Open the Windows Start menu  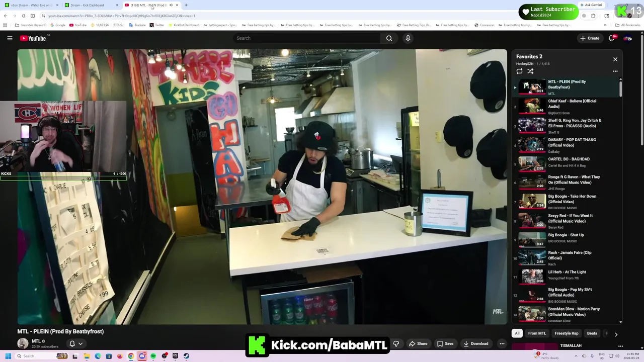[8, 356]
